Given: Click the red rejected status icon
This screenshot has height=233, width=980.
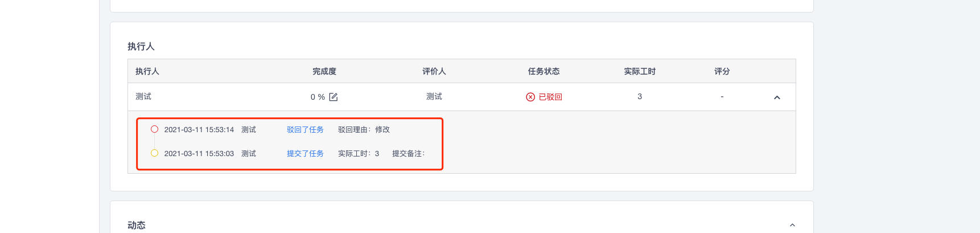Looking at the screenshot, I should [530, 97].
